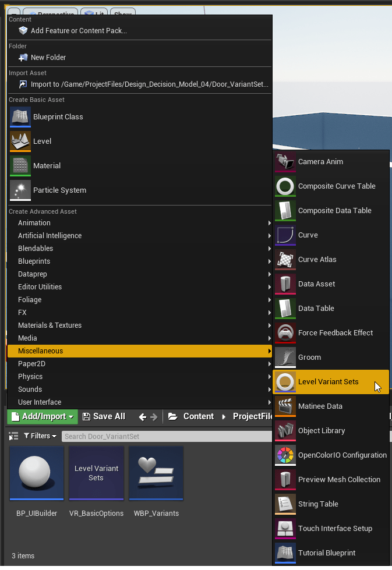Click the Force Feedback Effect icon

point(285,333)
